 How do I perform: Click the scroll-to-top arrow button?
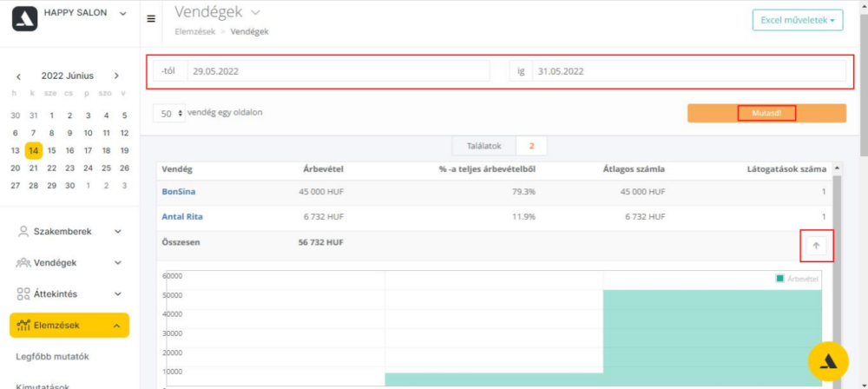coord(816,246)
